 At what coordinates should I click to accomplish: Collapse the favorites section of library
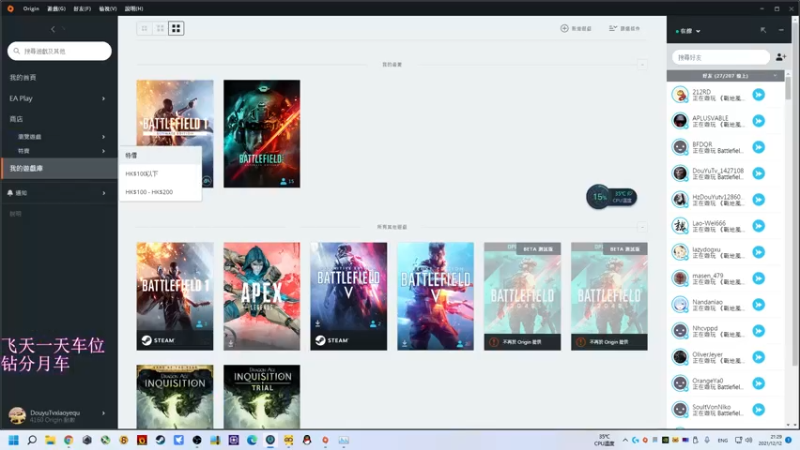642,64
